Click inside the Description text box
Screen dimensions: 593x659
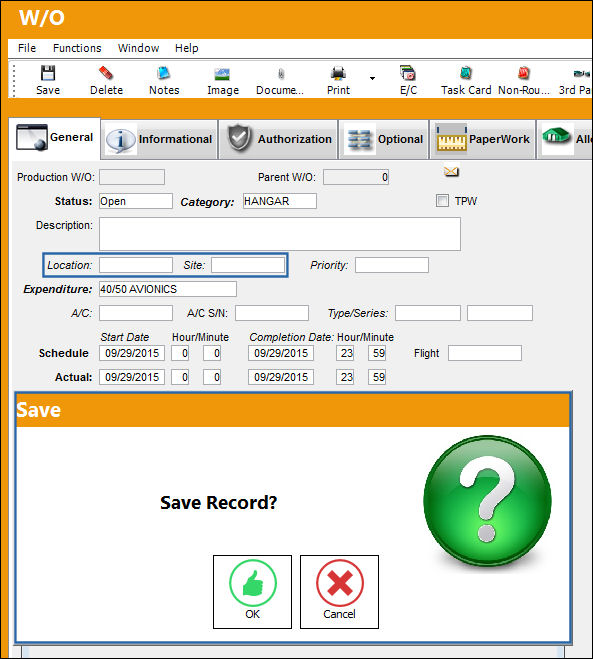click(280, 234)
